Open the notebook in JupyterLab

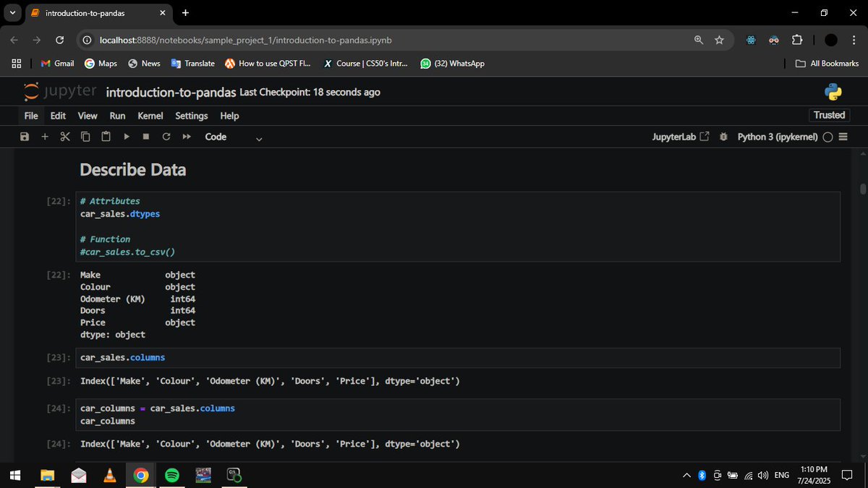[x=680, y=137]
